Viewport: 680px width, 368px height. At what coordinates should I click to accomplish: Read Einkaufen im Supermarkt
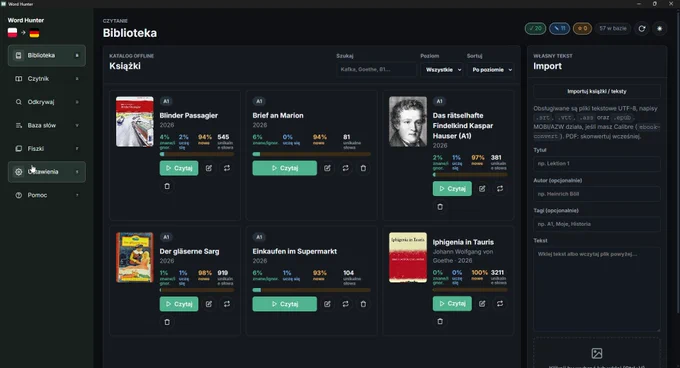click(284, 304)
